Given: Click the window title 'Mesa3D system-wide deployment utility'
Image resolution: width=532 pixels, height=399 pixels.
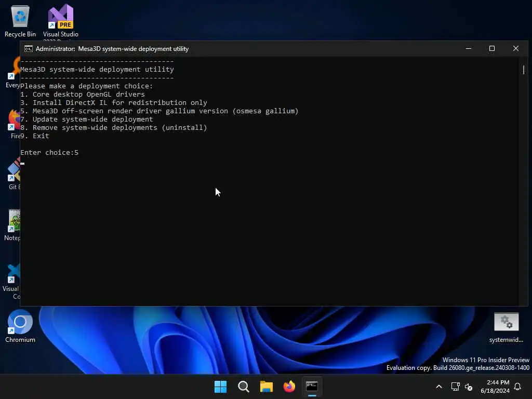Looking at the screenshot, I should click(134, 48).
